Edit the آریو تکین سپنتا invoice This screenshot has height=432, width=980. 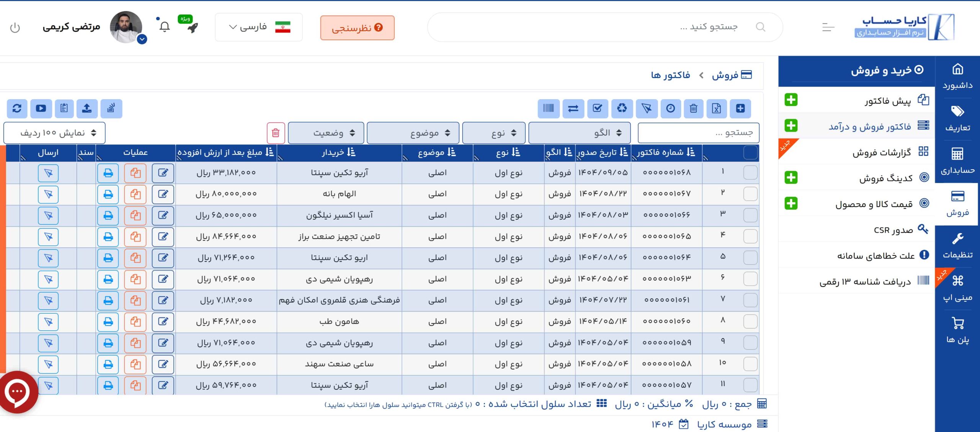(x=163, y=173)
